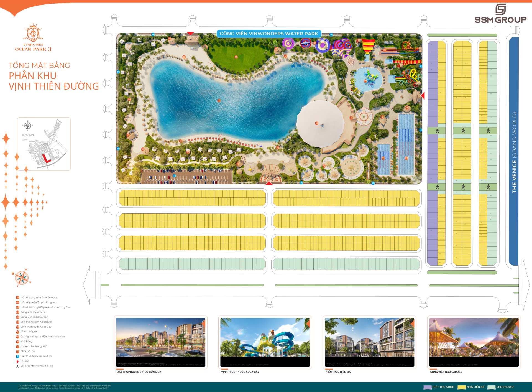Click the green Shophouse color swatch
This screenshot has width=532, height=392.
tap(491, 387)
